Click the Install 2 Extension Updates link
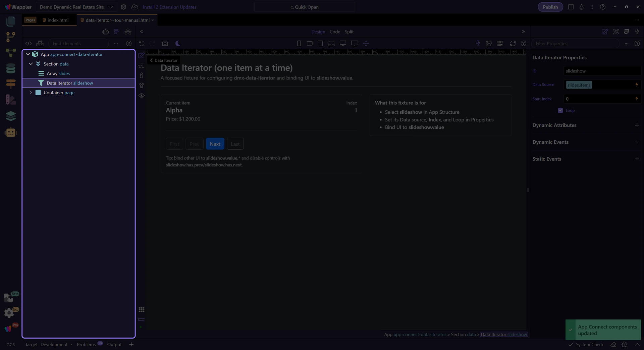 pos(169,7)
